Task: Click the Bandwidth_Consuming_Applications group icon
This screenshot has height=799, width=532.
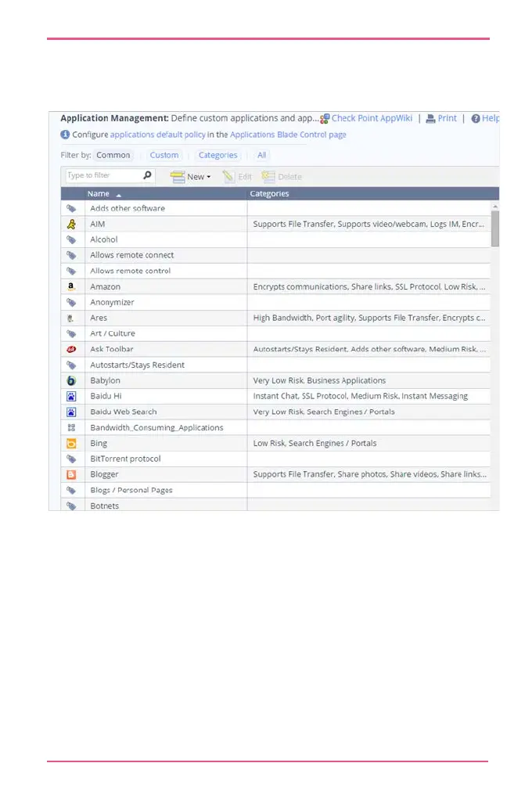Action: point(71,427)
